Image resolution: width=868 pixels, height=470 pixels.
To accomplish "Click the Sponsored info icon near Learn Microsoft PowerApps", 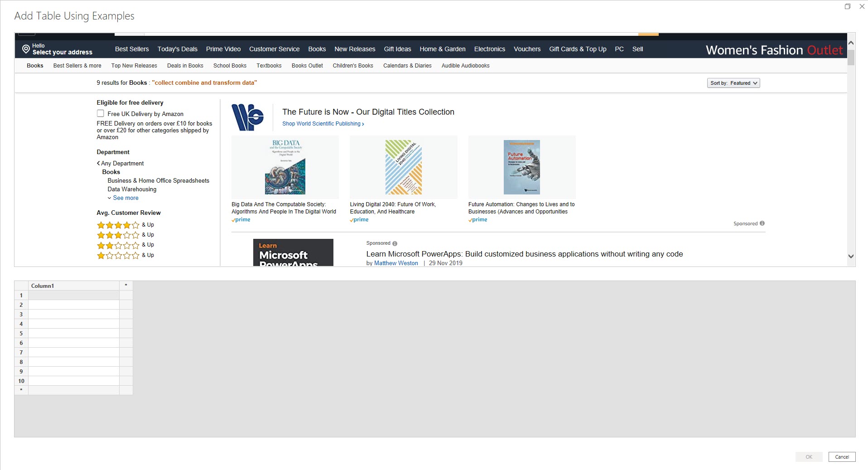I will pyautogui.click(x=395, y=243).
